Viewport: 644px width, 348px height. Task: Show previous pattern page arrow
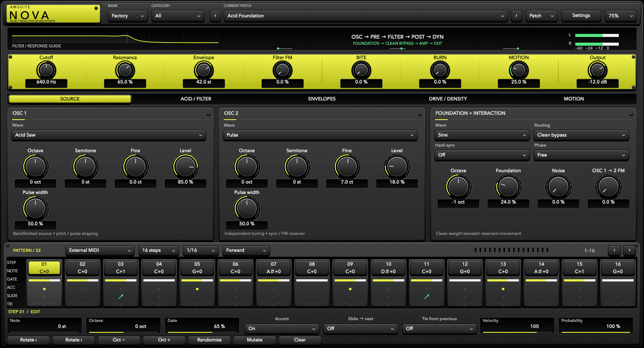pos(614,250)
